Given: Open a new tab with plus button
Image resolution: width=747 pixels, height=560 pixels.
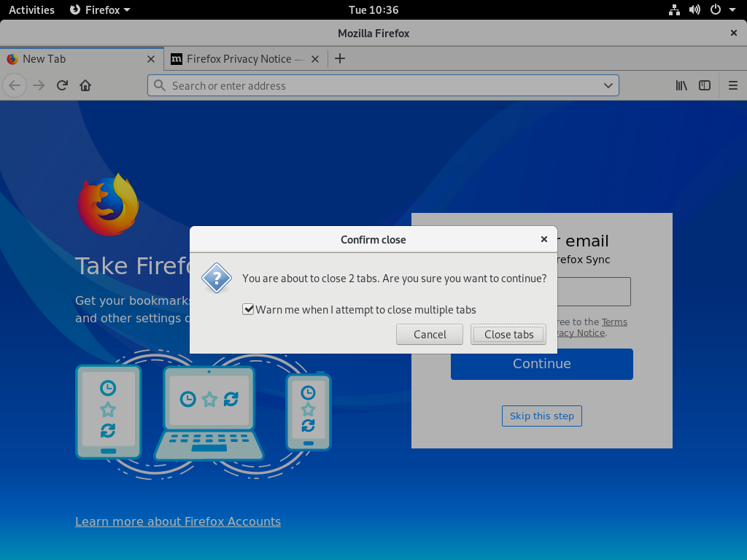Looking at the screenshot, I should click(340, 58).
